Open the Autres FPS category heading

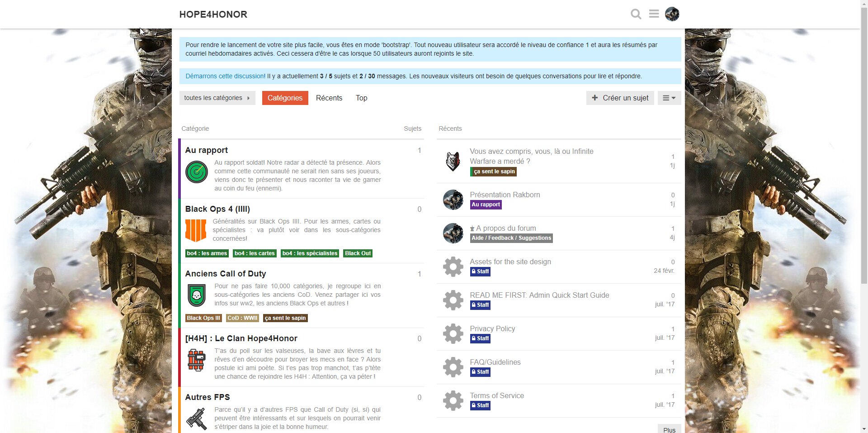coord(208,397)
